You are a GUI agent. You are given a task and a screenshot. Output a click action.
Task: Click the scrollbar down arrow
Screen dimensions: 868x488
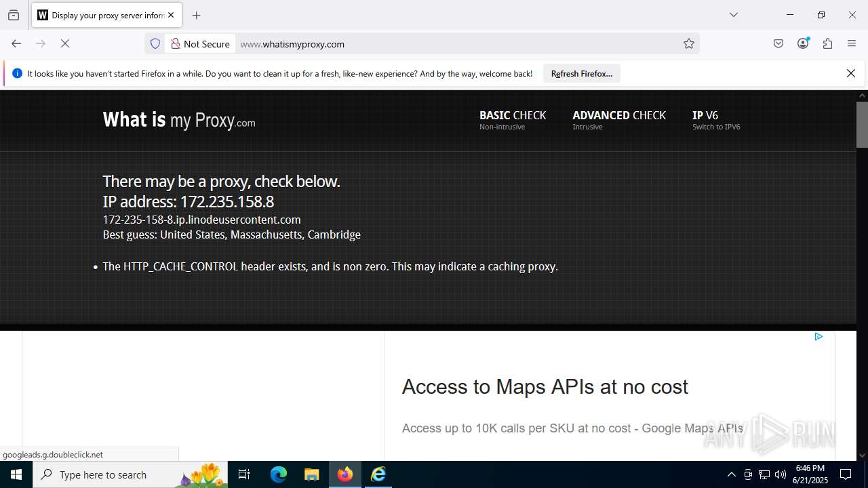tap(862, 455)
